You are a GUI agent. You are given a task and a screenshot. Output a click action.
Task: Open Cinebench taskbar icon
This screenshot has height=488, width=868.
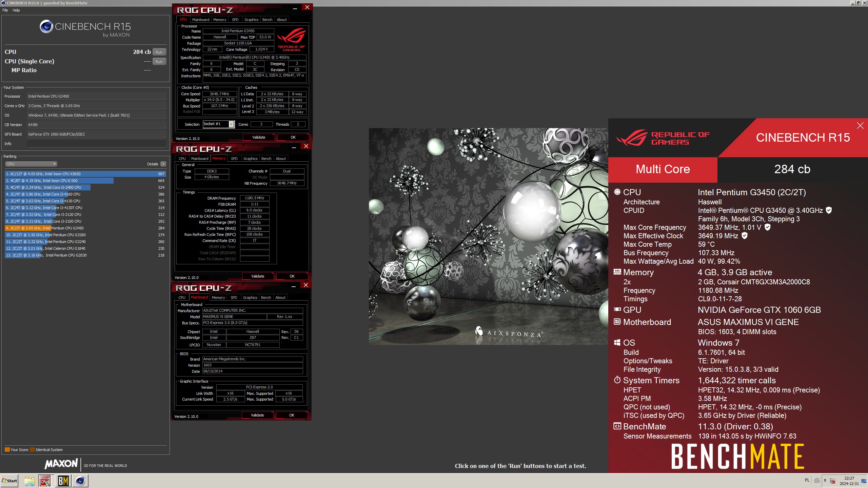80,481
